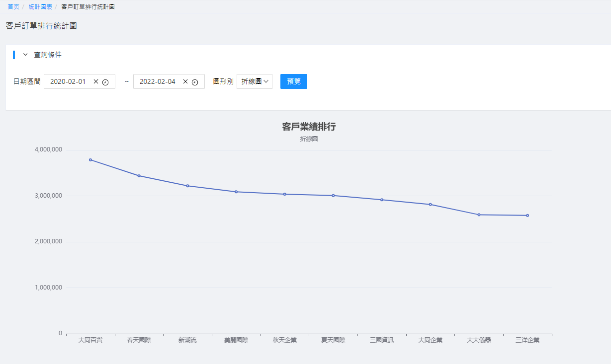Click inside the start date input

click(x=68, y=81)
